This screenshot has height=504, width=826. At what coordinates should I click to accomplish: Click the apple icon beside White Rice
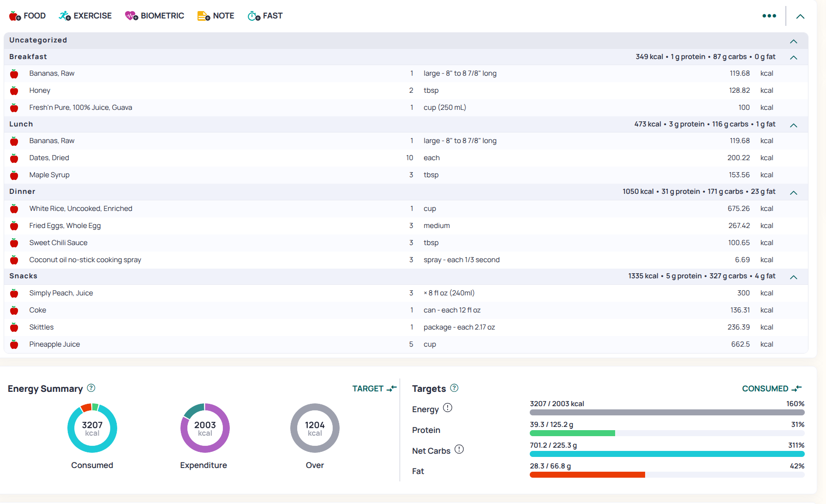click(x=14, y=209)
